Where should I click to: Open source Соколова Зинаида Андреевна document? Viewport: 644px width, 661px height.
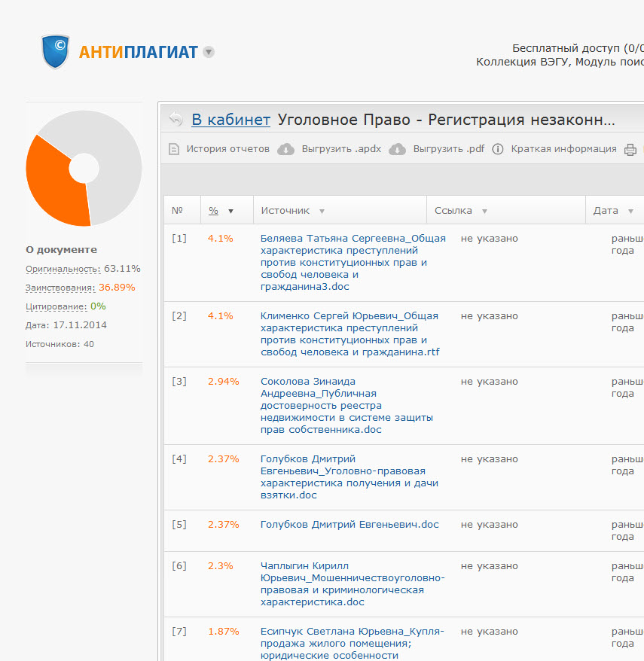(x=346, y=406)
